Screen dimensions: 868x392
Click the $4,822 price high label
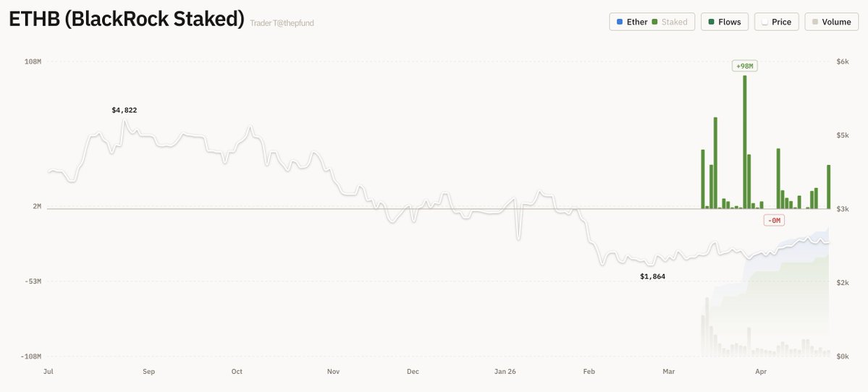pos(124,110)
